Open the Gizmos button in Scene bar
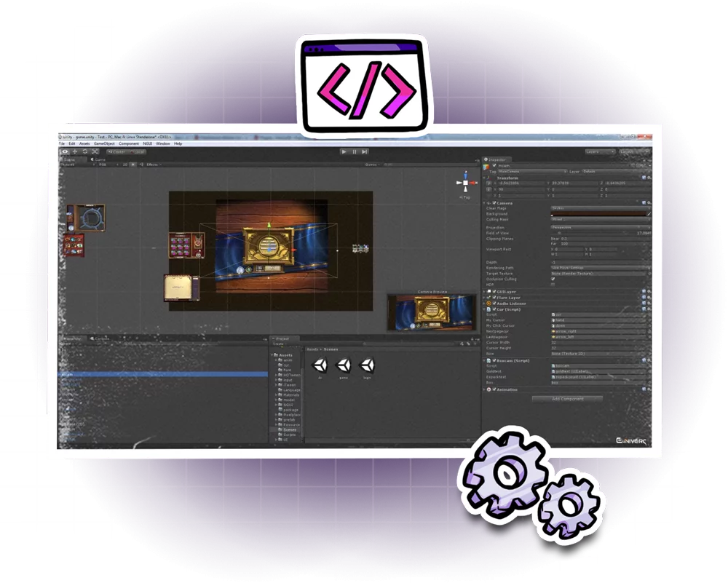The width and height of the screenshot is (728, 583). click(371, 164)
